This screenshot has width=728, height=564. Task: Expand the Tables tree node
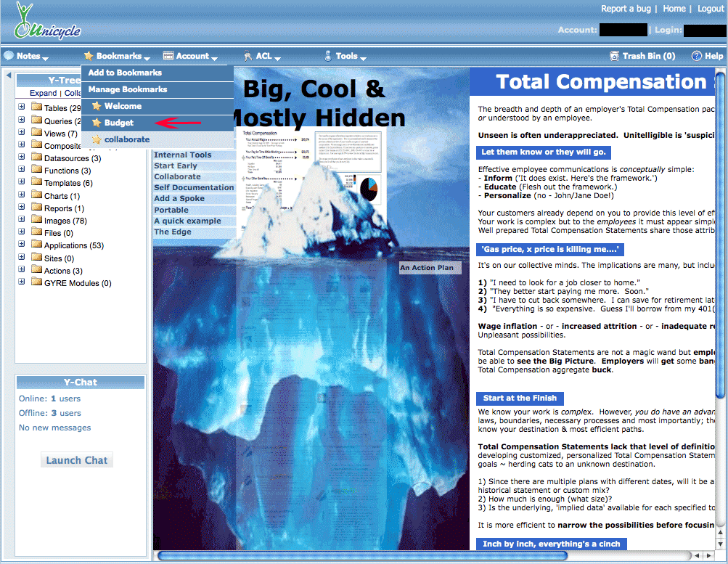tap(22, 108)
